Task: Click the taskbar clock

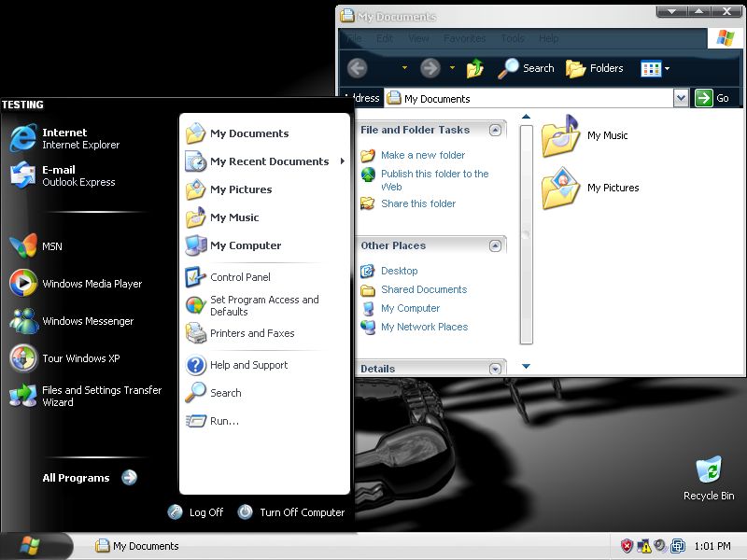Action: click(x=712, y=546)
